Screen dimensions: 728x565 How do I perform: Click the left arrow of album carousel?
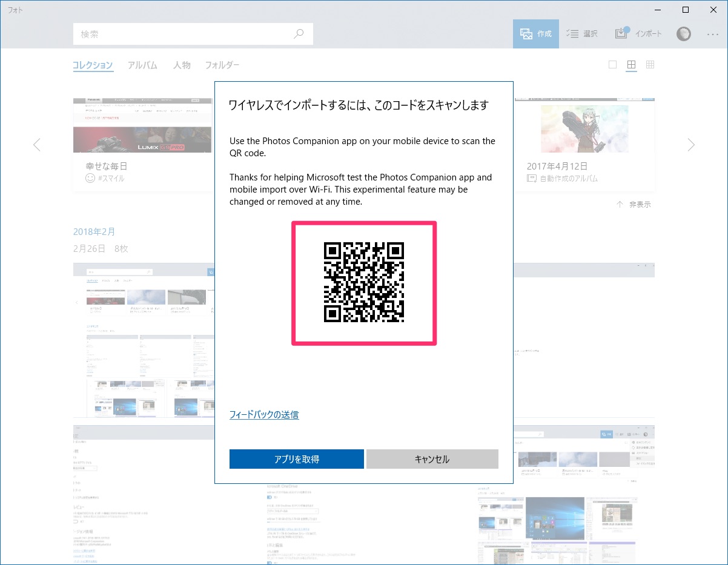[37, 145]
